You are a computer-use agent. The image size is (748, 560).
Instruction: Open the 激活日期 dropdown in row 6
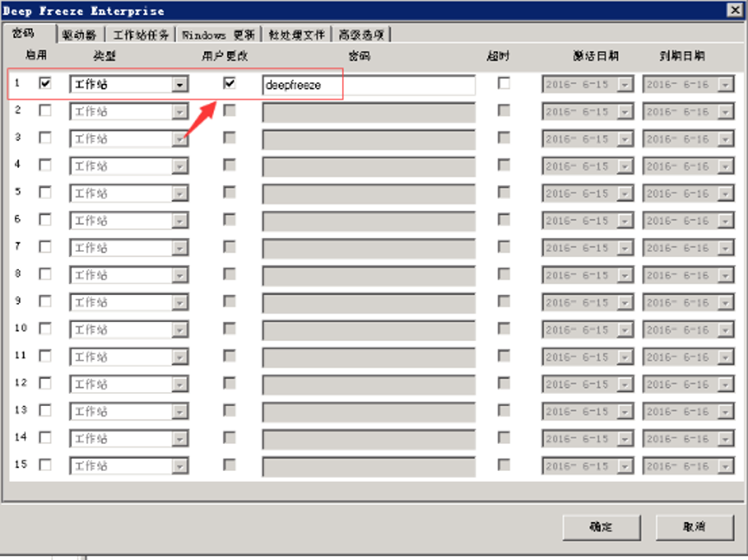click(624, 221)
